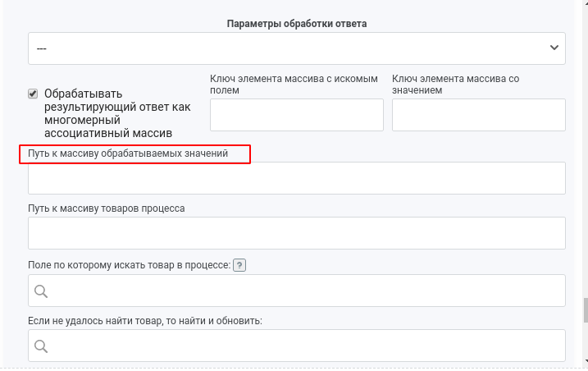Screen dimensions: 588x371
Task: Focus the 'Ключ элемента массива со значением' input
Action: [x=478, y=115]
